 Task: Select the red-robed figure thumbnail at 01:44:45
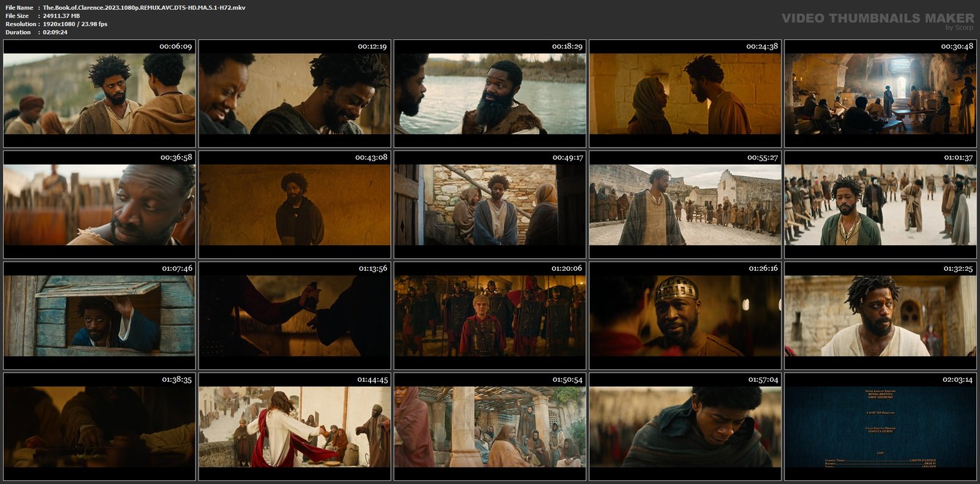click(x=295, y=427)
